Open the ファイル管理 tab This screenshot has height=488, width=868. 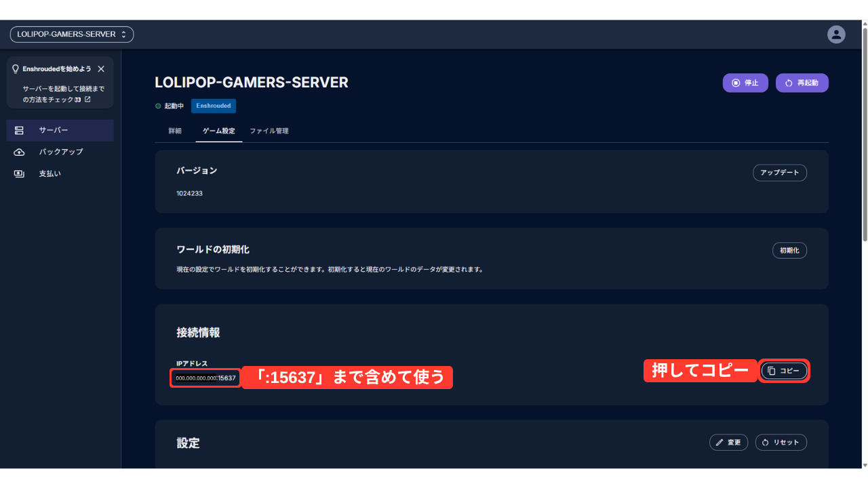(x=269, y=131)
